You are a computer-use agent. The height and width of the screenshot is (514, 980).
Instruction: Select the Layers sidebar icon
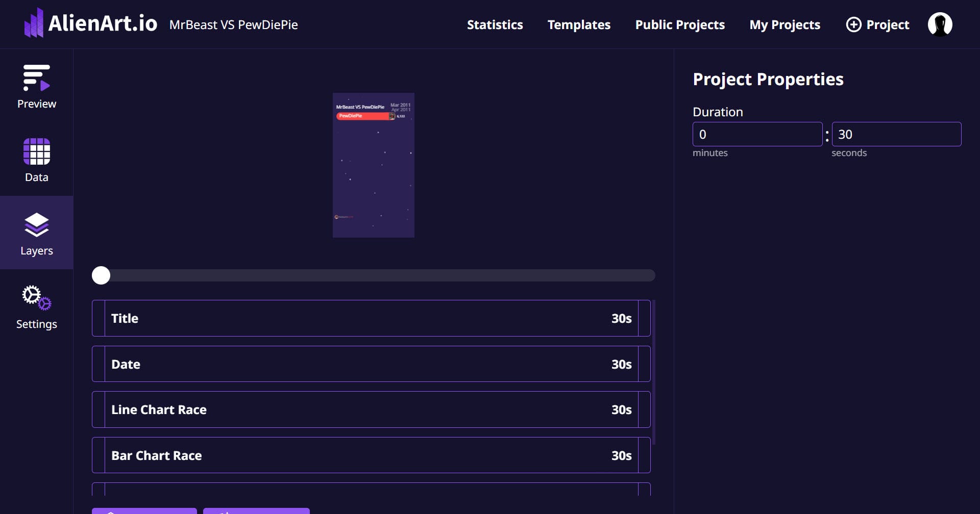pos(36,225)
